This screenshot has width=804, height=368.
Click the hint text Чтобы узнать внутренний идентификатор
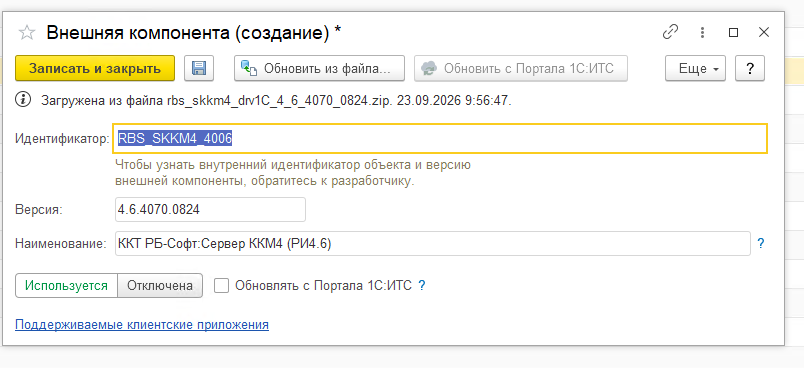tap(293, 173)
